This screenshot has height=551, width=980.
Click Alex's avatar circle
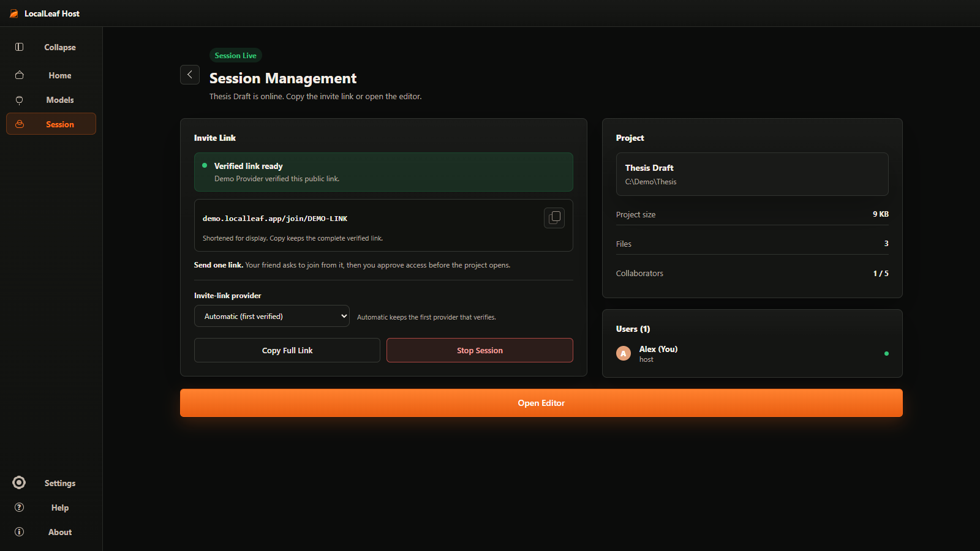pyautogui.click(x=624, y=354)
